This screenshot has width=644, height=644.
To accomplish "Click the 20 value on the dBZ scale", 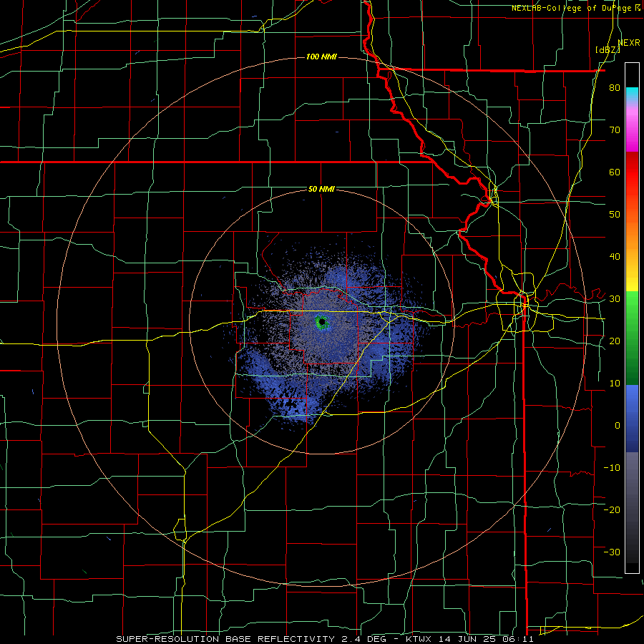I will point(615,341).
